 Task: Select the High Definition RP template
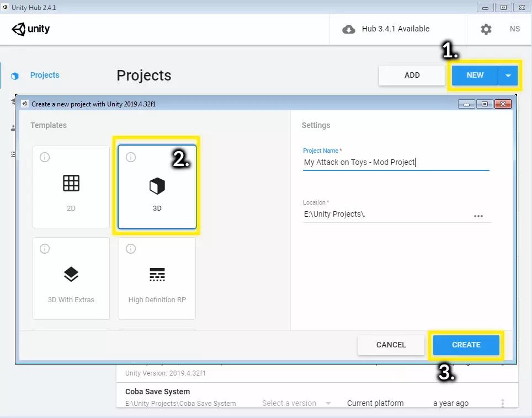click(x=157, y=278)
